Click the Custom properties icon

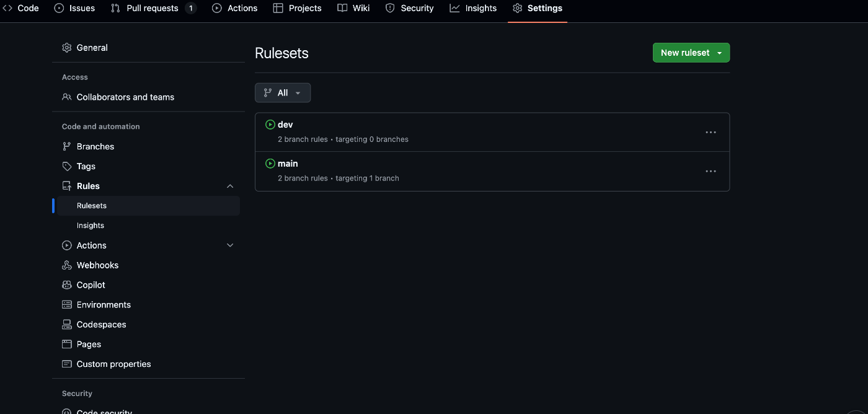pos(67,364)
